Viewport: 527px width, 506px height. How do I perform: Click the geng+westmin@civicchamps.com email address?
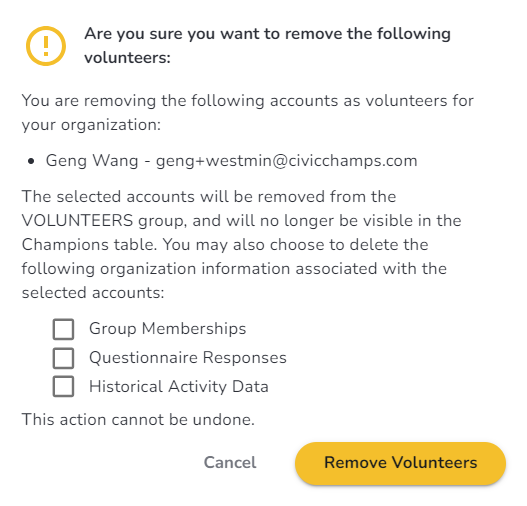tap(286, 161)
